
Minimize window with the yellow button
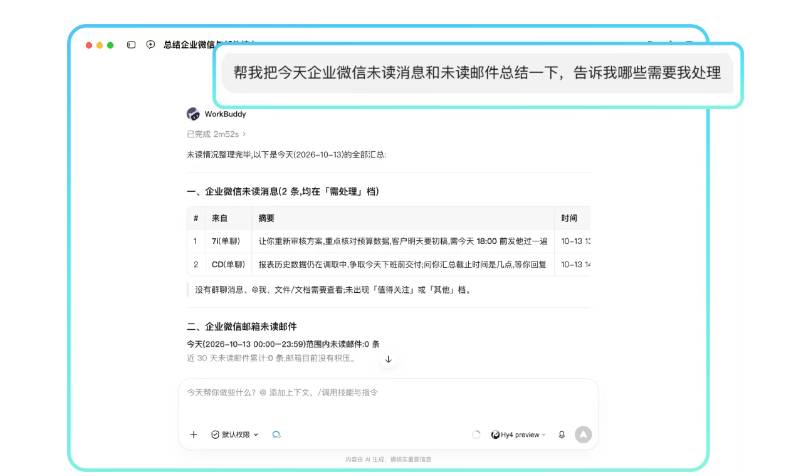tap(100, 45)
